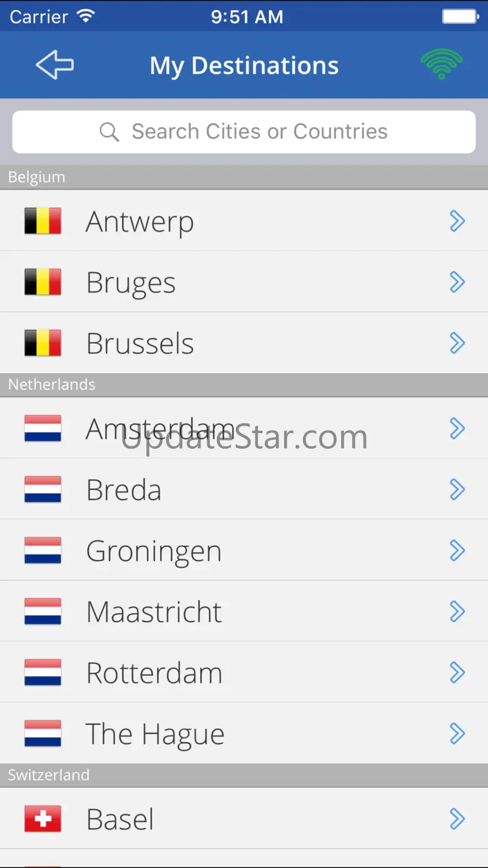Choose Basel under Switzerland
Viewport: 488px width, 868px height.
[x=244, y=819]
